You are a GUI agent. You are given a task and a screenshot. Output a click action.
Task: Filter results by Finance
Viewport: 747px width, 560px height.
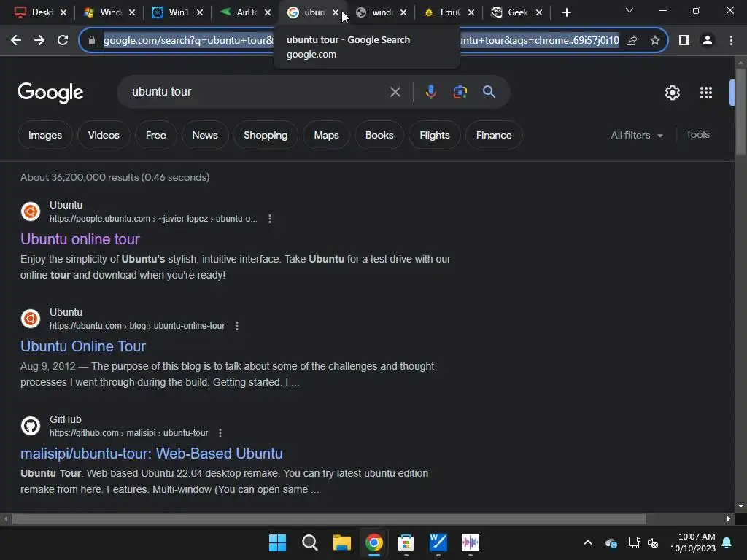point(494,135)
